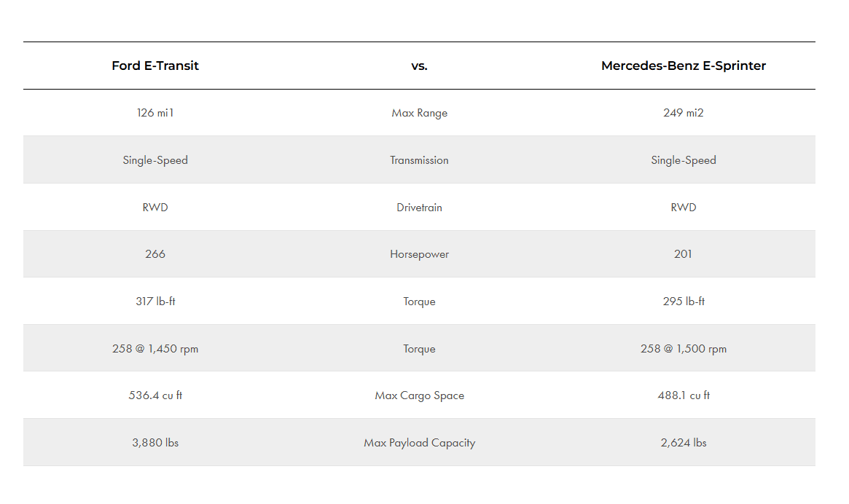Select the 536.4 cu ft value

click(154, 395)
